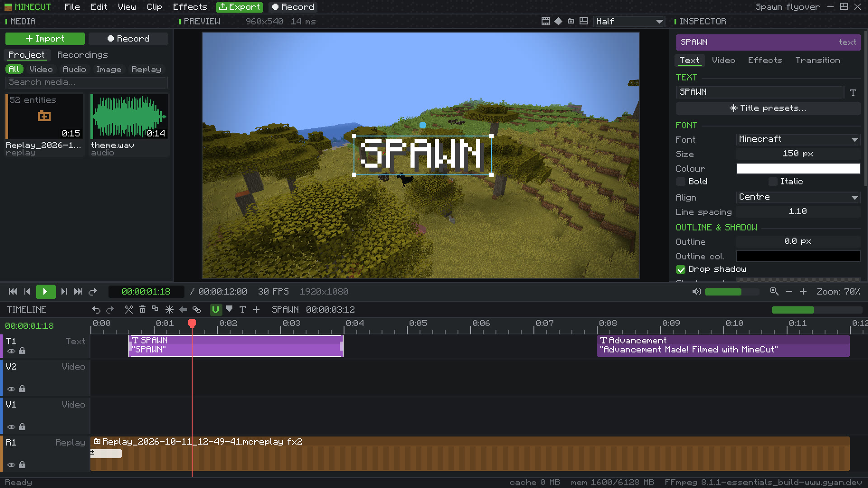This screenshot has width=868, height=488.
Task: Switch to the Transition tab in Inspector
Action: [817, 60]
